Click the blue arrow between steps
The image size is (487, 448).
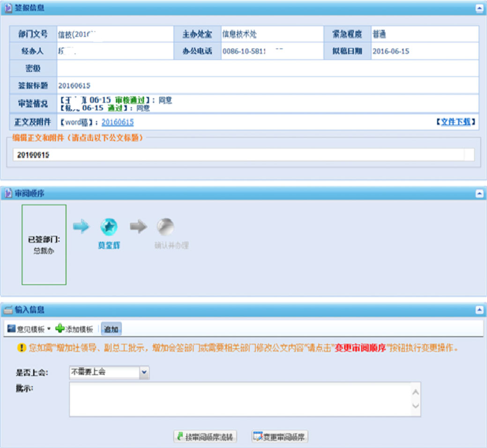point(82,227)
